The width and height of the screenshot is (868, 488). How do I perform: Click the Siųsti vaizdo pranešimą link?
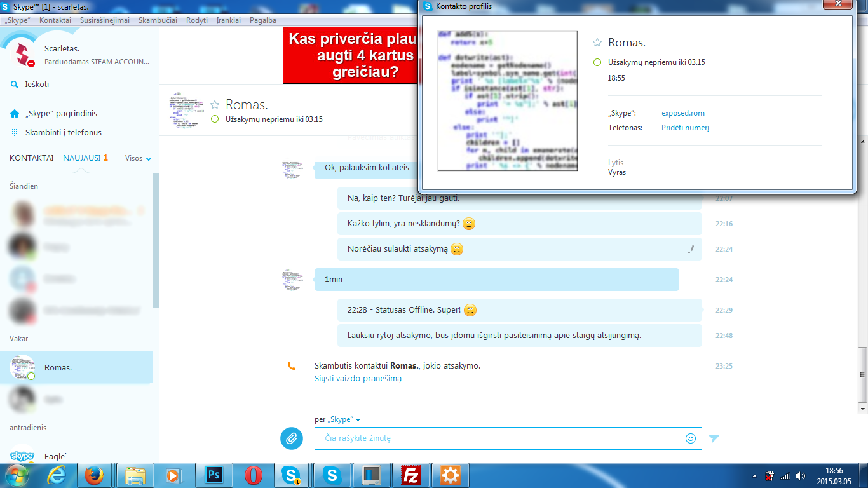click(x=358, y=379)
